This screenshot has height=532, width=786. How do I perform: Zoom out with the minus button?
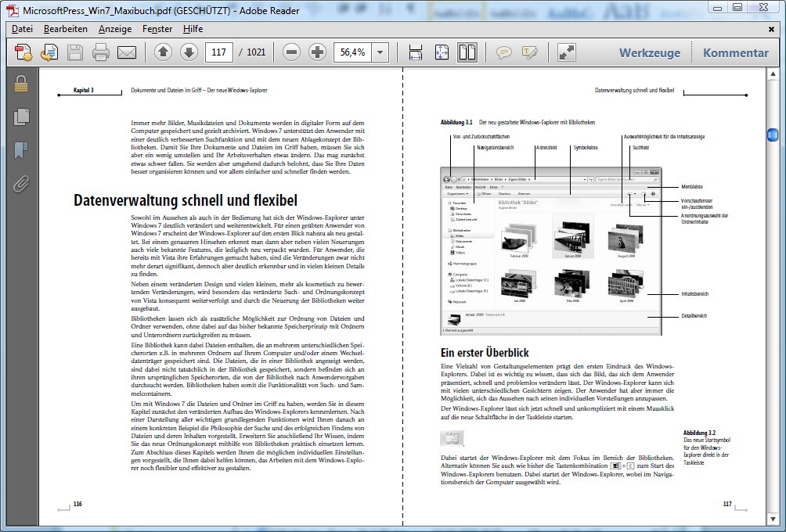point(292,53)
